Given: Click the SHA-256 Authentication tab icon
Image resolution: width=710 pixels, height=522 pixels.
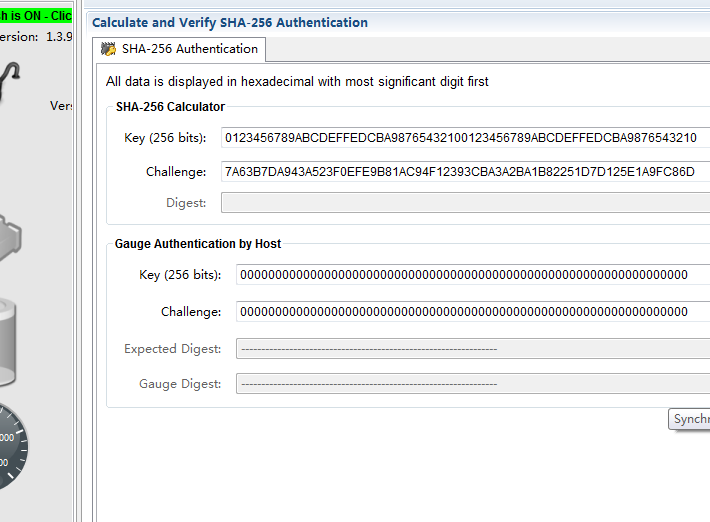Looking at the screenshot, I should pos(109,49).
